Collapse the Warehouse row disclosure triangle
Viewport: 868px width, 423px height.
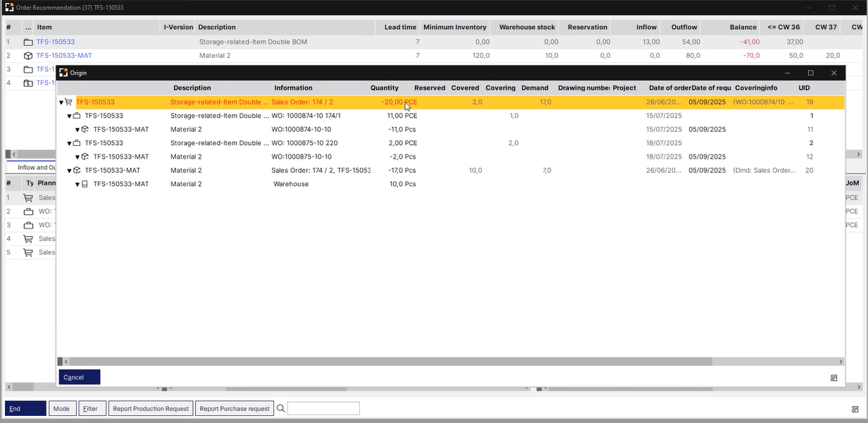pos(77,184)
